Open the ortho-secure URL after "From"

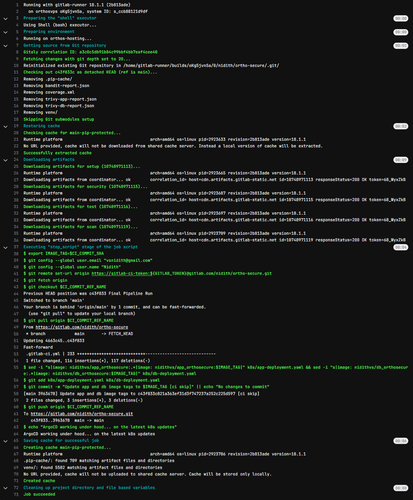pos(82,327)
